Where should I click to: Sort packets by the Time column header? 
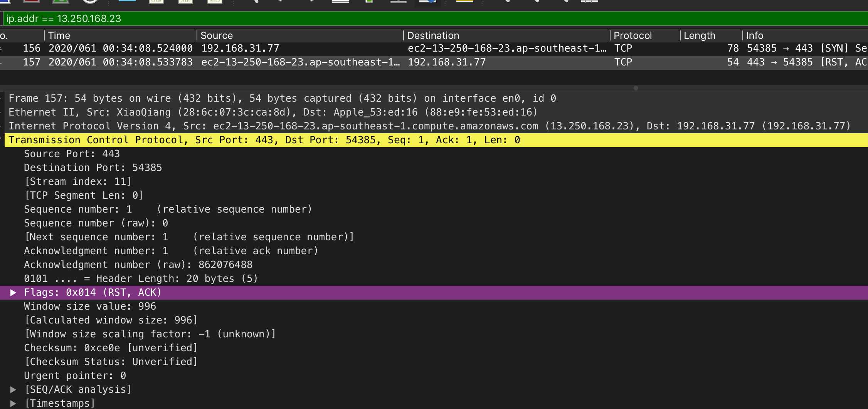[x=60, y=35]
